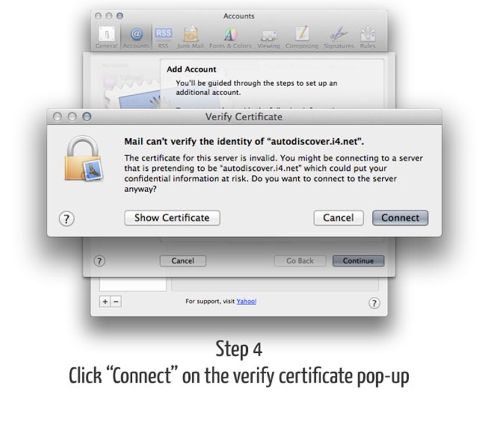Open the Rules preferences pane

[368, 38]
